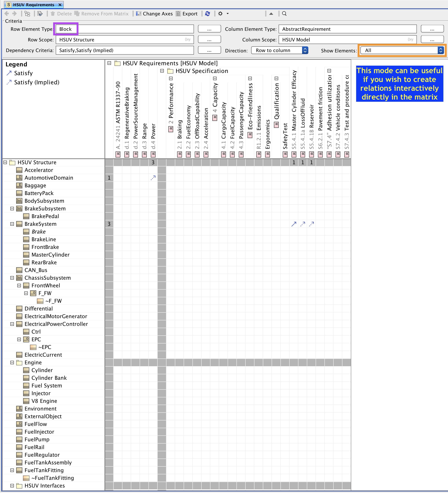Click the Dependency Criteria field

click(x=125, y=50)
